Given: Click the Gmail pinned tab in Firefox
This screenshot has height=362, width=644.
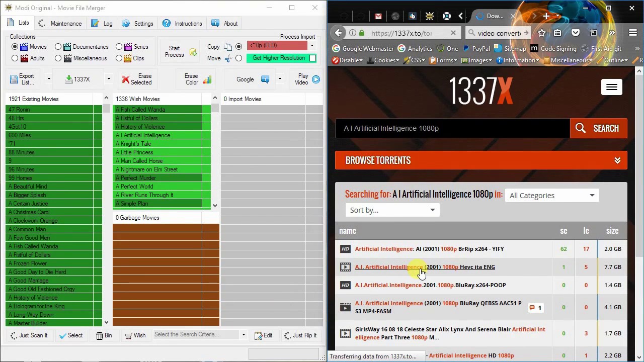Looking at the screenshot, I should pos(378,16).
